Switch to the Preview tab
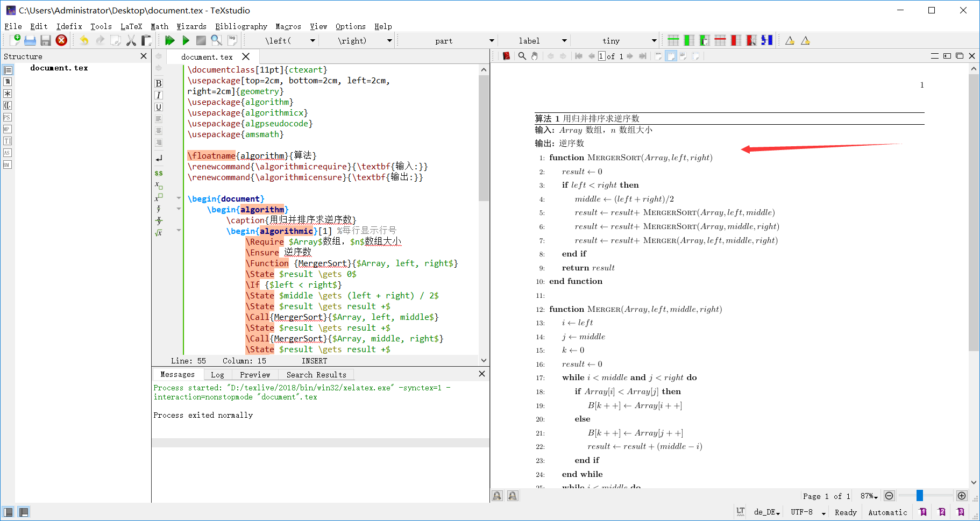Image resolution: width=980 pixels, height=521 pixels. (x=255, y=375)
